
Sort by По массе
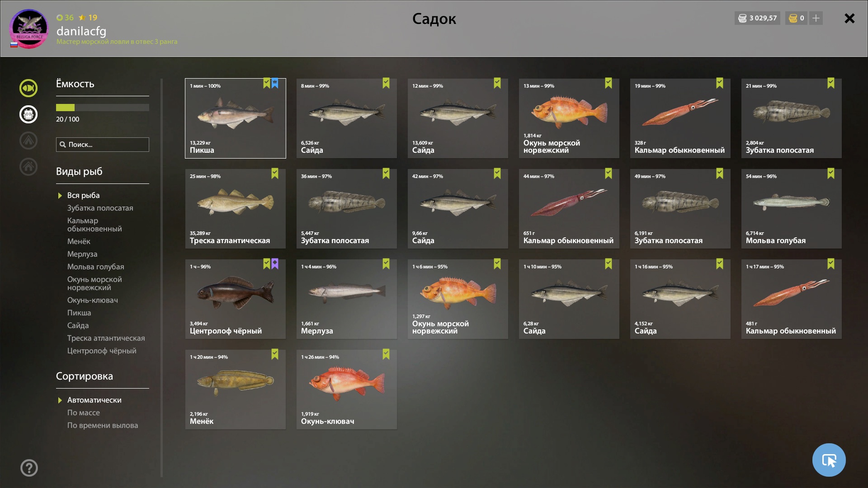point(83,413)
